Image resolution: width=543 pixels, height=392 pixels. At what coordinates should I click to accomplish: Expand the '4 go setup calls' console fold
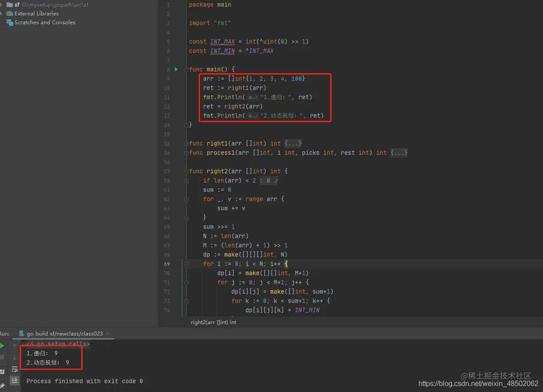pos(58,344)
